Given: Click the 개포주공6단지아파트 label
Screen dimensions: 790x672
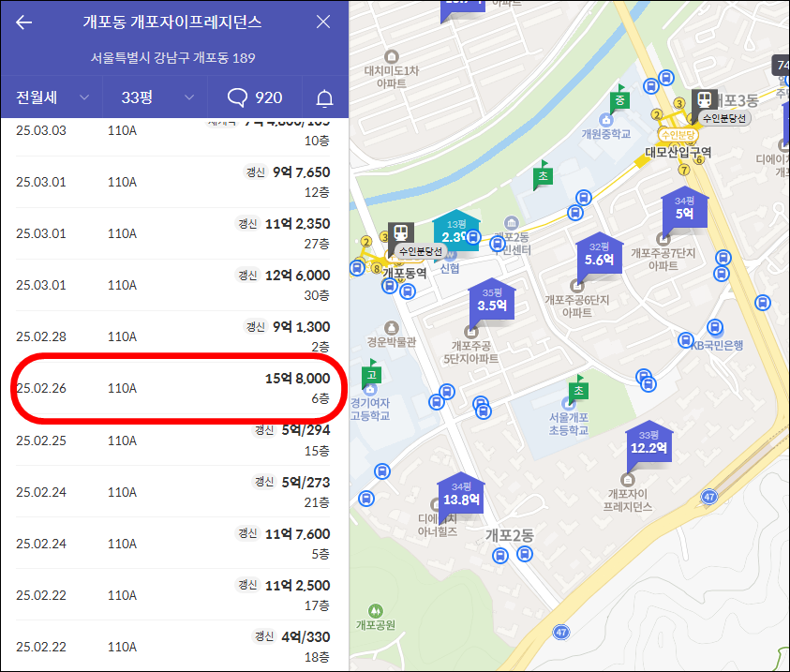Looking at the screenshot, I should (x=577, y=306).
